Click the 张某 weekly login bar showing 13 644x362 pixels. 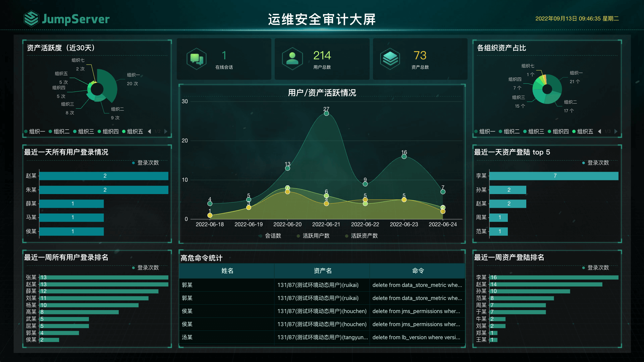tap(104, 278)
